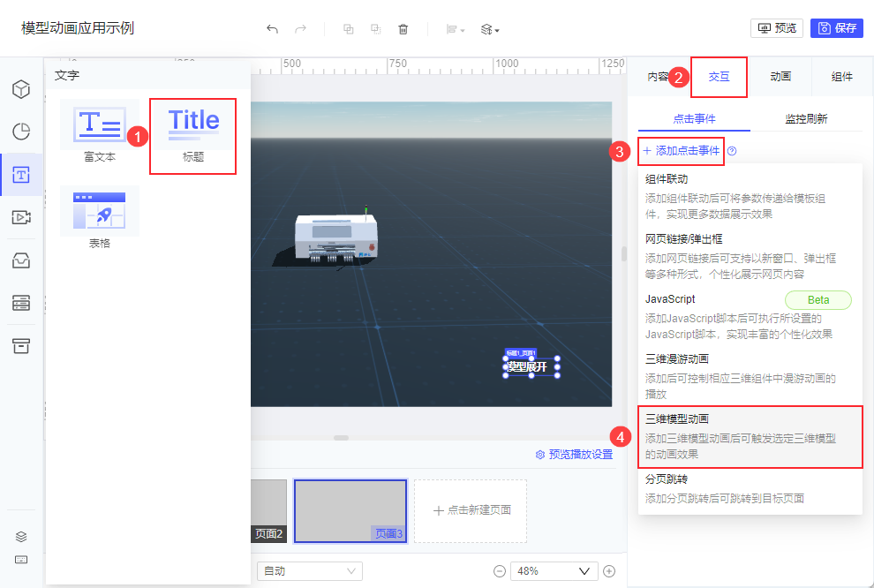The width and height of the screenshot is (874, 588).
Task: Click the zoom out minus icon
Action: 500,571
